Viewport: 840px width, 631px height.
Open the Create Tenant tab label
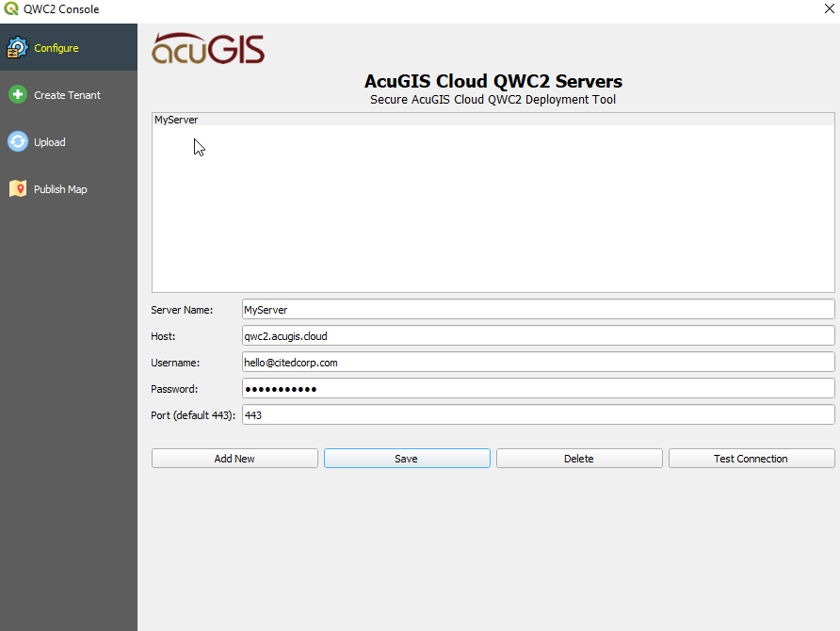pos(67,95)
